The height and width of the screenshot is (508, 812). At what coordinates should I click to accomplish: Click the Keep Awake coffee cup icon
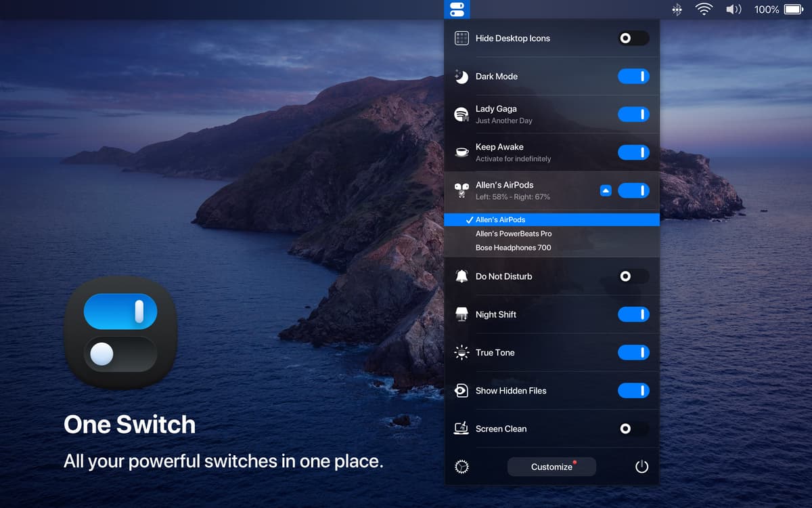[x=461, y=152]
